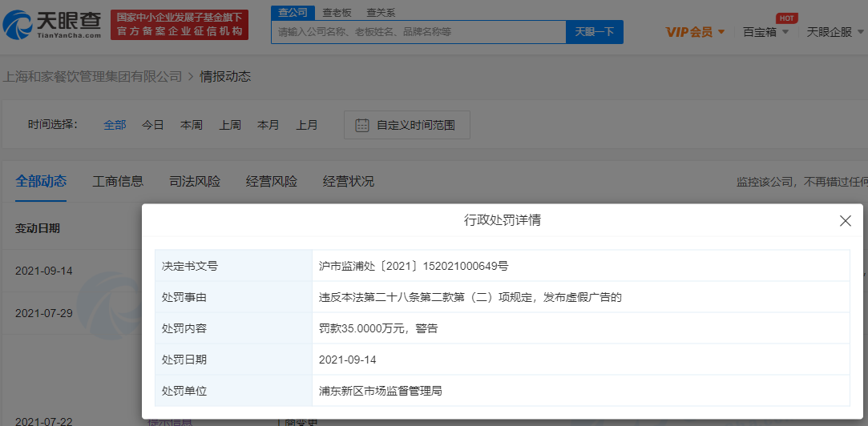Screen dimensions: 868x426
Task: Switch to 全部动态 tab
Action: pos(41,181)
